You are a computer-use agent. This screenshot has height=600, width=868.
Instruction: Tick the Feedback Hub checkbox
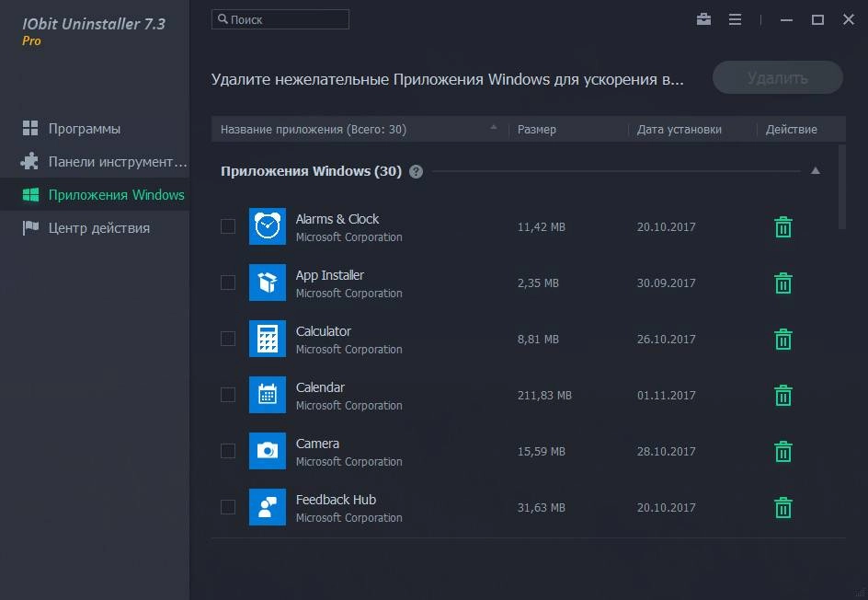coord(228,507)
